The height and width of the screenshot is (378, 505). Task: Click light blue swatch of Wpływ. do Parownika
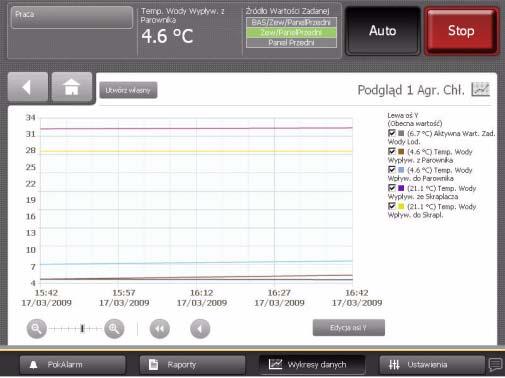point(401,170)
